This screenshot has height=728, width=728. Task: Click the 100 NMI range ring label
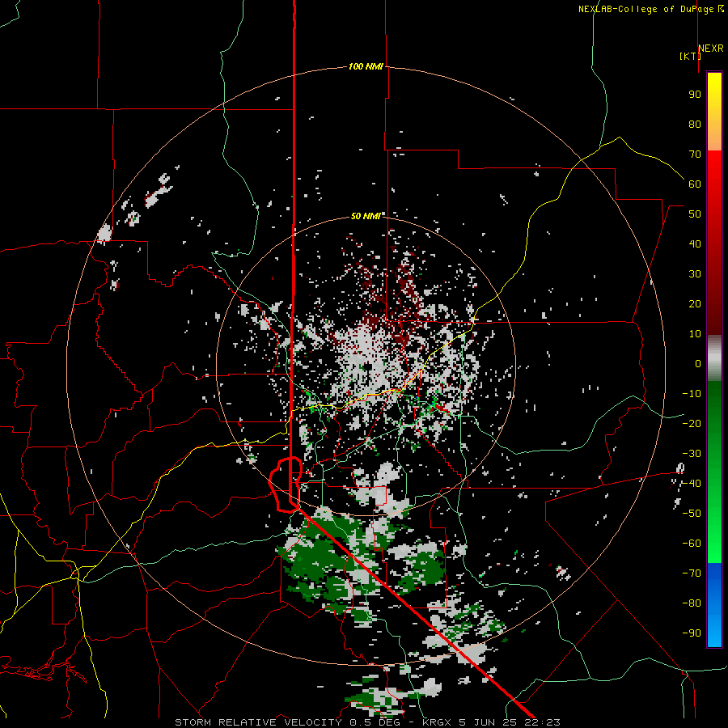tap(366, 66)
